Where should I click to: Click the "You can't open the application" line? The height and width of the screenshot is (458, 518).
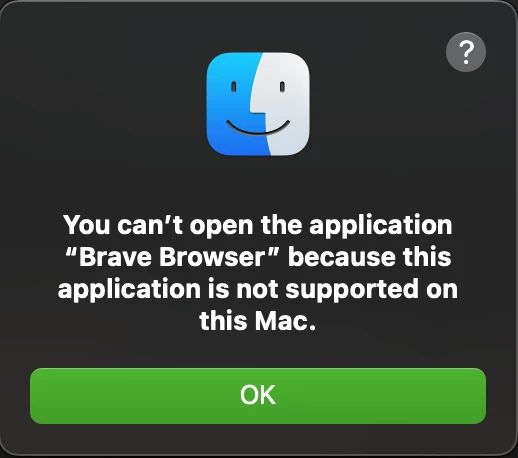click(258, 225)
